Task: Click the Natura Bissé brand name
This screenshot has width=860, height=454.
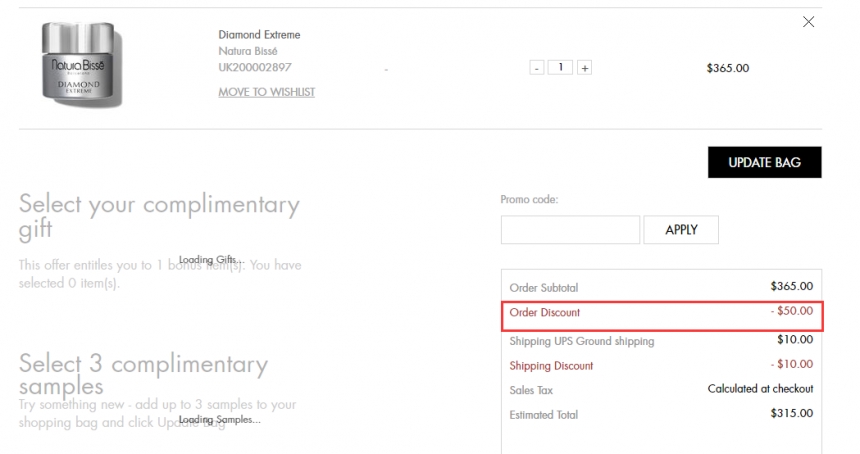Action: click(x=247, y=51)
